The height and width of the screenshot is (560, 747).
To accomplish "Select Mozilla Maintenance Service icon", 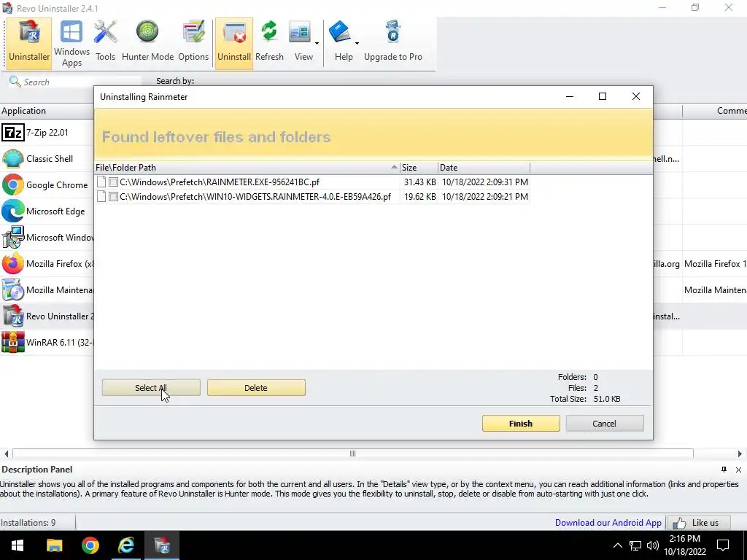I will pos(13,289).
